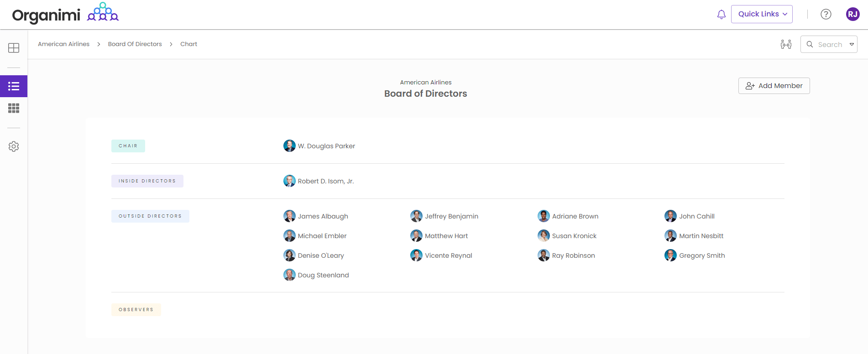
Task: Open the RJ user avatar menu
Action: click(852, 14)
